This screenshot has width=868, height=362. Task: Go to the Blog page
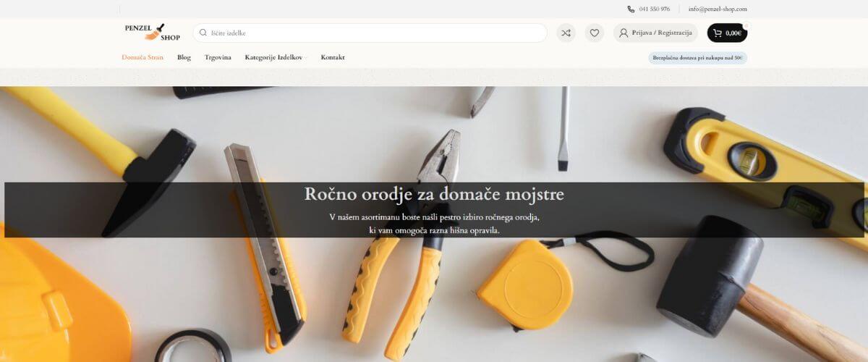tap(184, 57)
